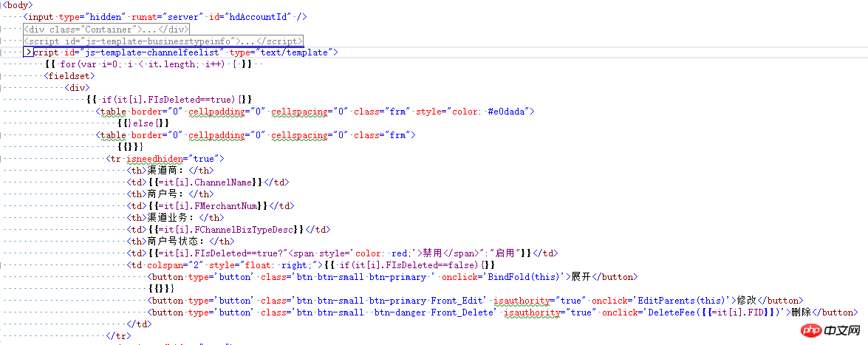Click the {{}}} line below the 展开 button

162,289
